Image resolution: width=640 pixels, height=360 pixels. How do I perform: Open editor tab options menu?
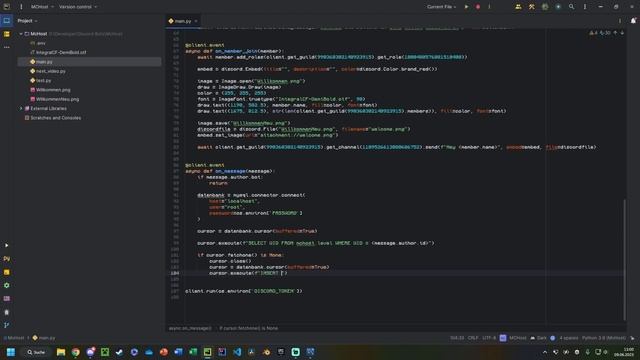pos(620,21)
